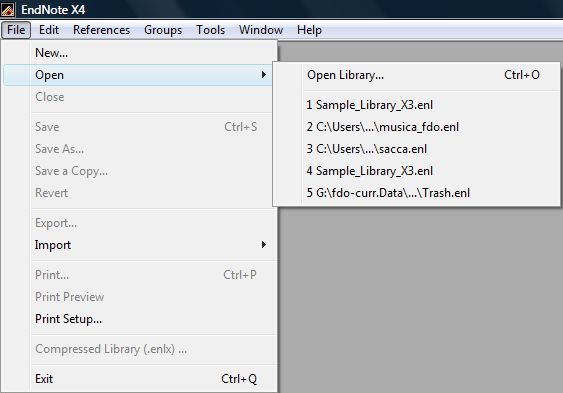The width and height of the screenshot is (563, 393).
Task: Open the File menu
Action: tap(16, 30)
